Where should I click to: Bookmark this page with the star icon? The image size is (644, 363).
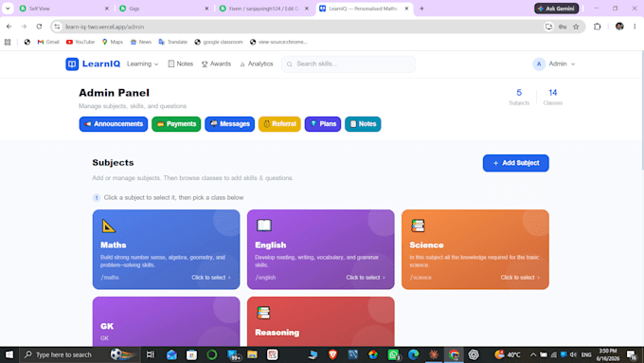click(x=576, y=27)
